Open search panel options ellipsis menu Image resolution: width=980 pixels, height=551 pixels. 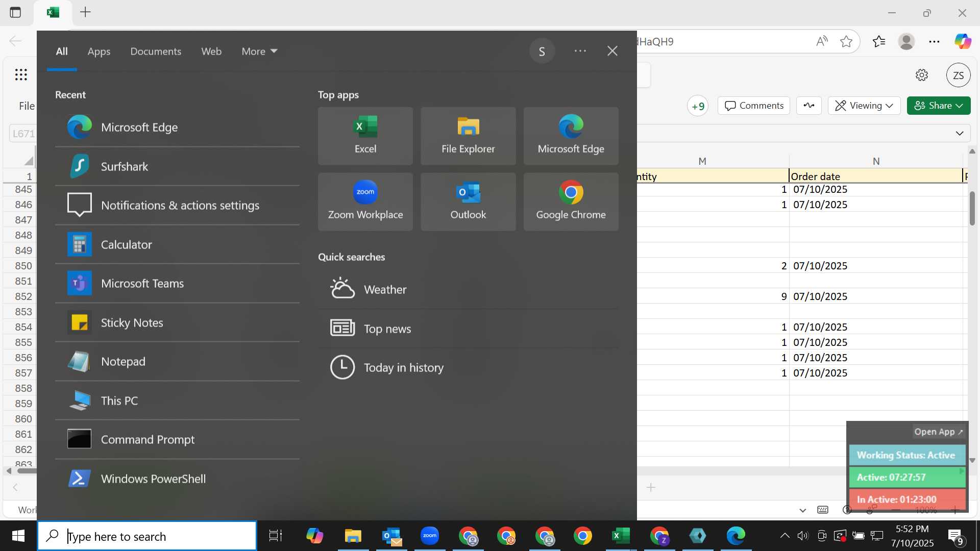[x=580, y=51]
